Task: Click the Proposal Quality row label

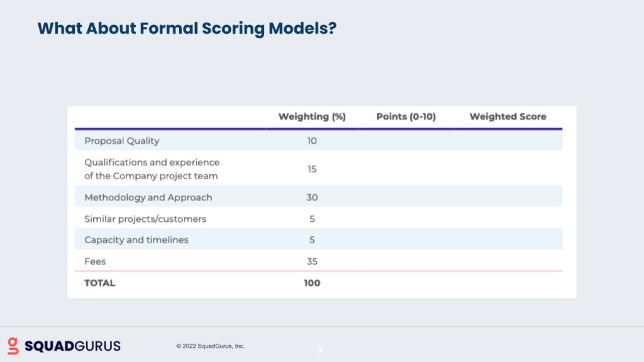Action: [x=122, y=141]
